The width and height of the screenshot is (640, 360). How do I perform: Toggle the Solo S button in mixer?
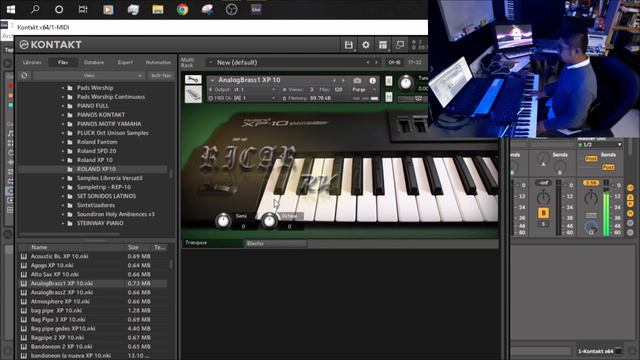(x=543, y=224)
